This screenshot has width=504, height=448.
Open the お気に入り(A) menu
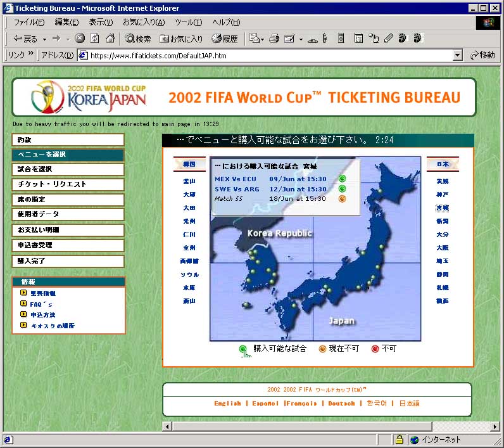coord(144,22)
